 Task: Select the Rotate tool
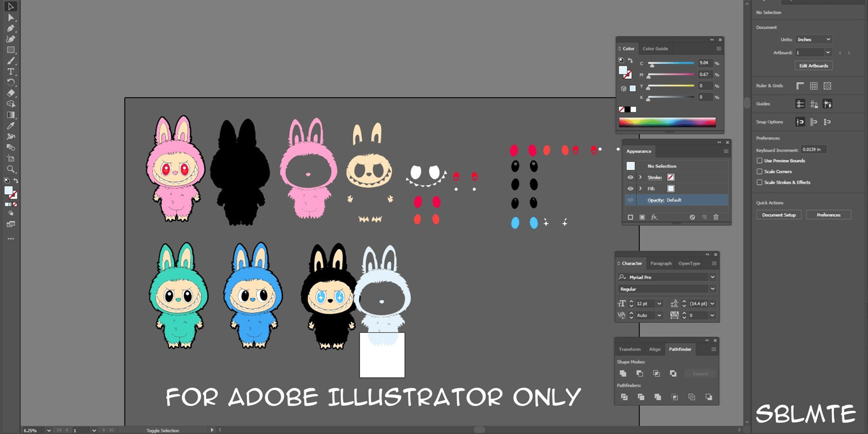(10, 83)
